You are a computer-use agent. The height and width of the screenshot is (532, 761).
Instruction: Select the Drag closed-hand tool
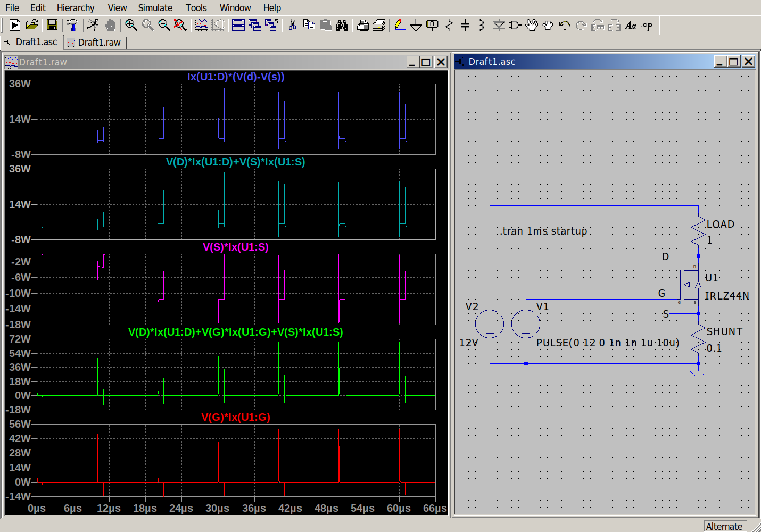(x=548, y=25)
